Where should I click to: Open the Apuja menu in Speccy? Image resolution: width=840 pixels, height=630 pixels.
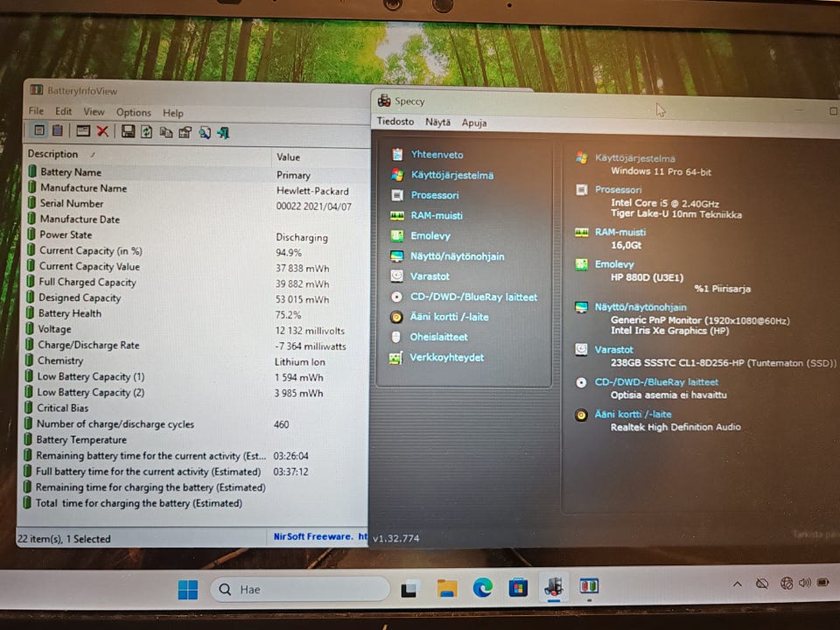[474, 122]
